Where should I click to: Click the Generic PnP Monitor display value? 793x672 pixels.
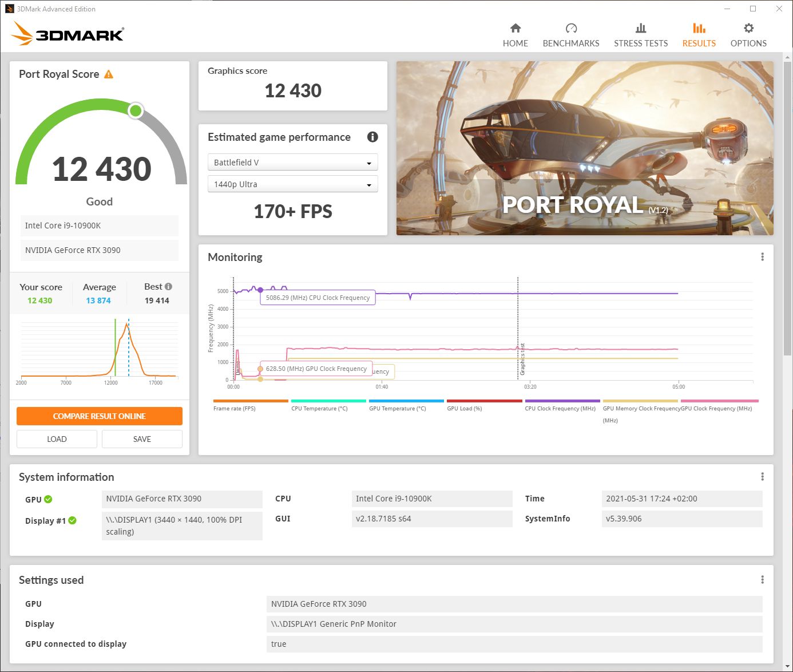coord(514,624)
